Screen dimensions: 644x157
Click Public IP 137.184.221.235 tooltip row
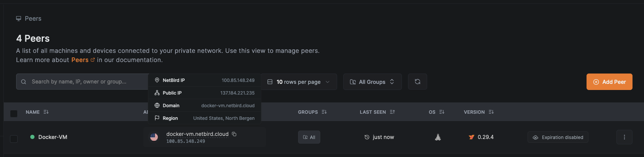point(205,93)
